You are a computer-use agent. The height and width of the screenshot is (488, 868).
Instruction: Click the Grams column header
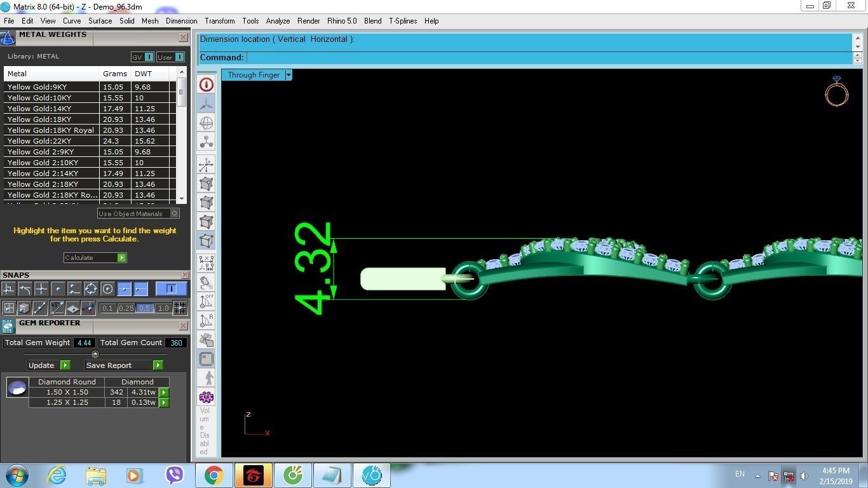(115, 74)
